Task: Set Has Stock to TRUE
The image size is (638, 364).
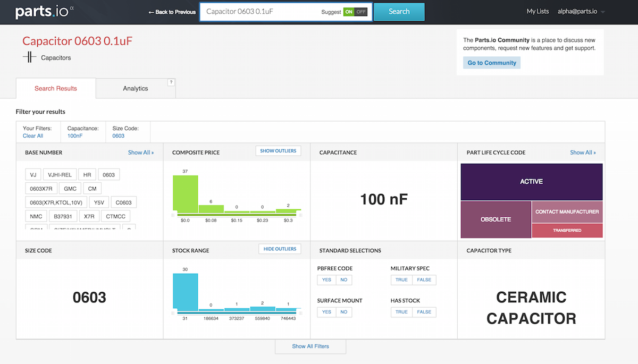Action: coord(402,312)
